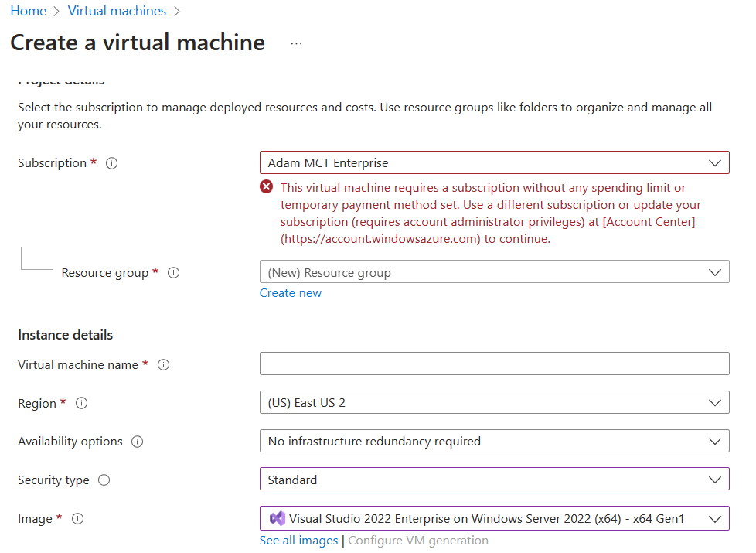Click the Virtual machine name text field
Image resolution: width=756 pixels, height=553 pixels.
pyautogui.click(x=494, y=364)
